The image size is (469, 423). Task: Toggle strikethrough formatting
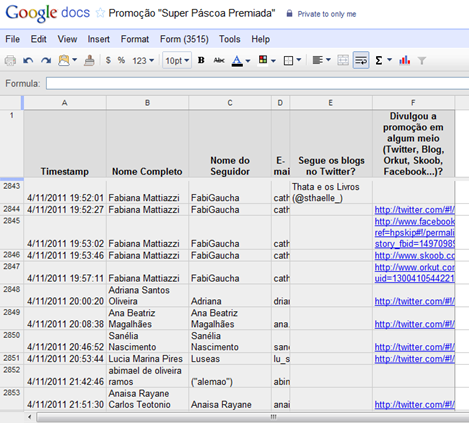click(219, 60)
